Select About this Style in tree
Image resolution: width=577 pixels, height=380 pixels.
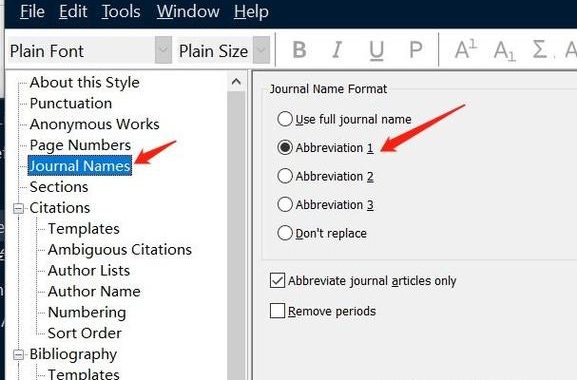85,82
